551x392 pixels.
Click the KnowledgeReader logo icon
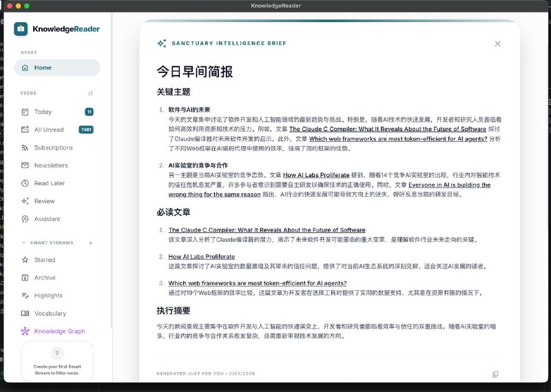click(21, 29)
